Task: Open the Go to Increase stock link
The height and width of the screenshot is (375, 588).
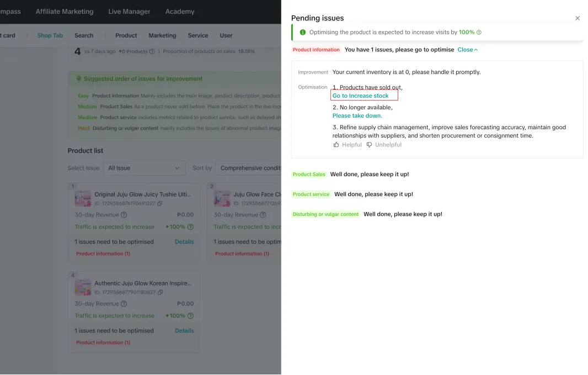Action: (360, 96)
